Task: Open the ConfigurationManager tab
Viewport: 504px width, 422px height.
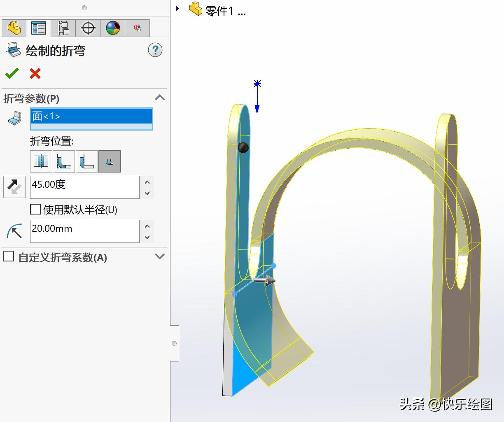Action: 63,28
